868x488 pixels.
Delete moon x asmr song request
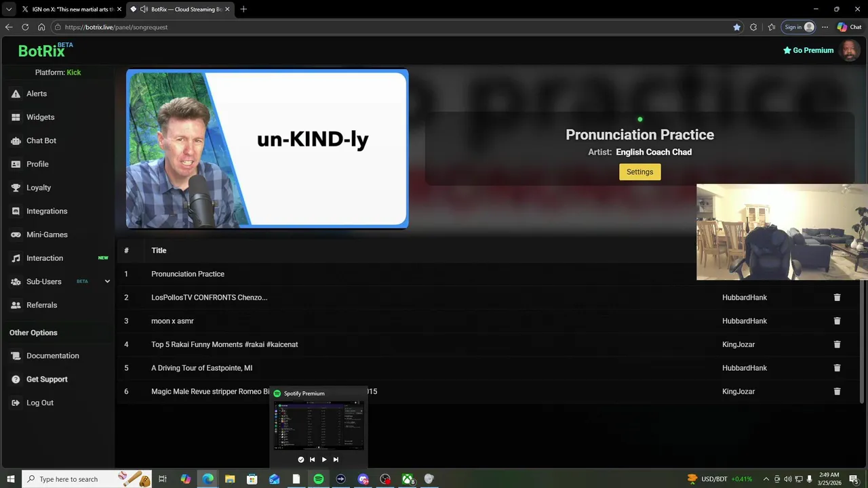coord(837,321)
